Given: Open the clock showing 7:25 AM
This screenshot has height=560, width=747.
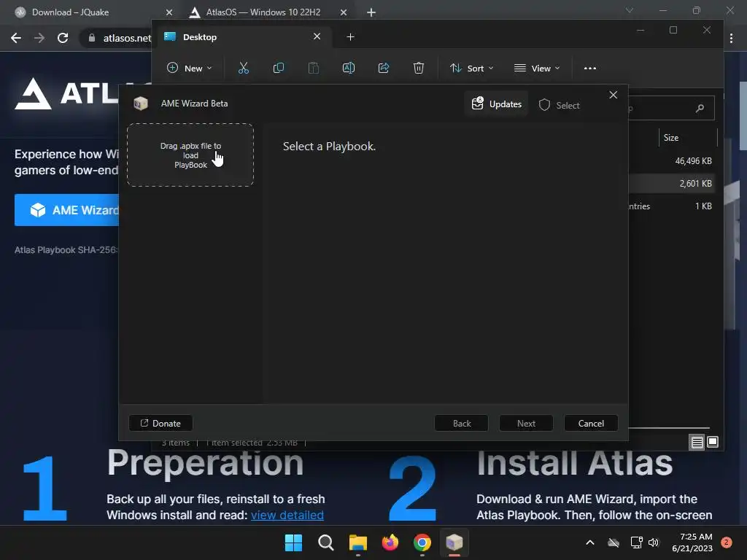Looking at the screenshot, I should click(x=692, y=542).
